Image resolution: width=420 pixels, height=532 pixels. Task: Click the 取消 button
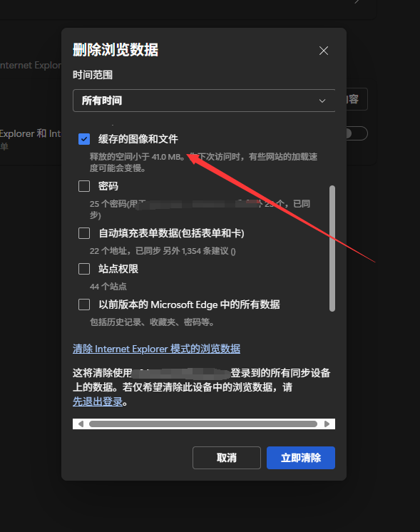click(227, 458)
